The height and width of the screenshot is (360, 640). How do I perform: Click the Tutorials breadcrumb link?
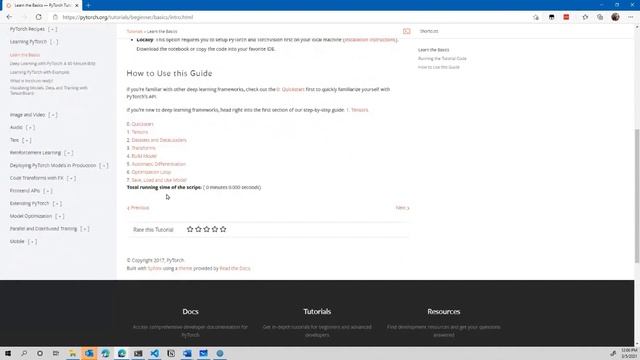tap(134, 31)
